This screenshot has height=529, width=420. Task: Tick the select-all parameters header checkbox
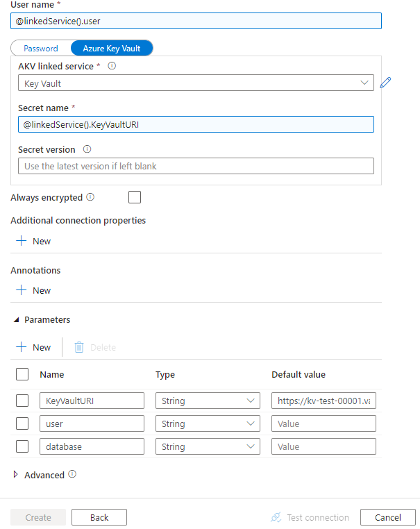(x=22, y=374)
